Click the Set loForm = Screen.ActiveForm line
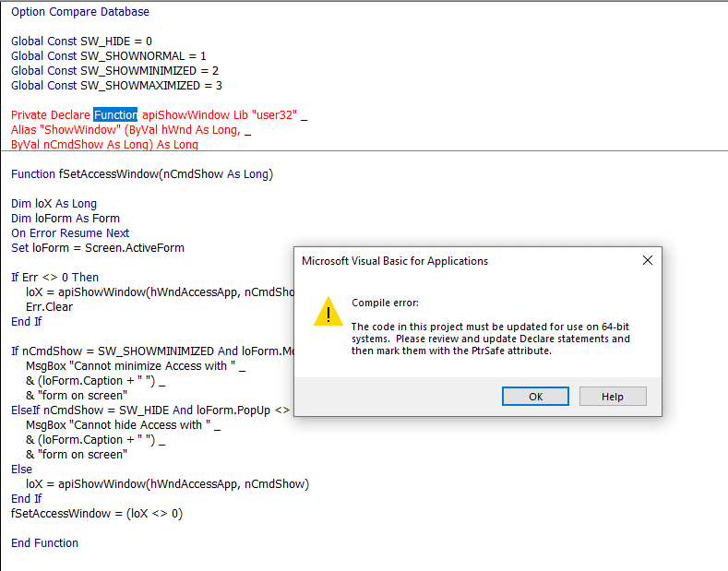This screenshot has height=571, width=728. coord(98,248)
